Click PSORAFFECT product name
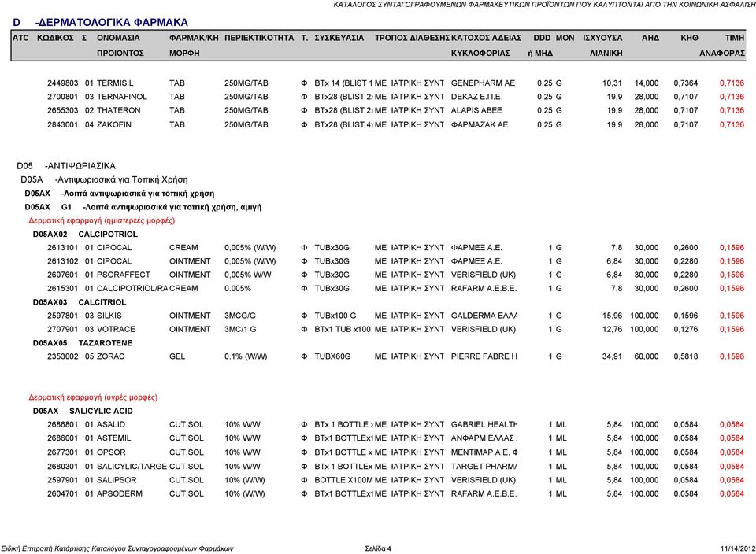Viewport: 756px width, 554px height. tap(124, 275)
